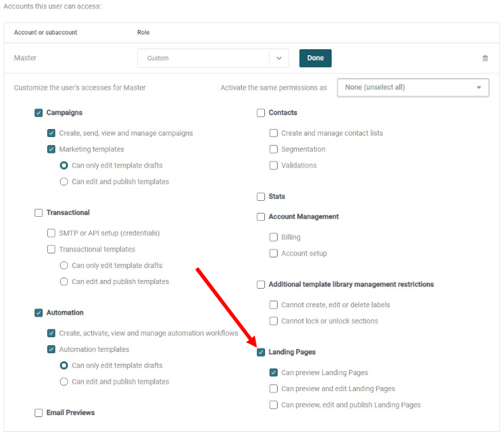The width and height of the screenshot is (504, 435).
Task: Toggle Marketing templates checkbox
Action: pyautogui.click(x=51, y=149)
